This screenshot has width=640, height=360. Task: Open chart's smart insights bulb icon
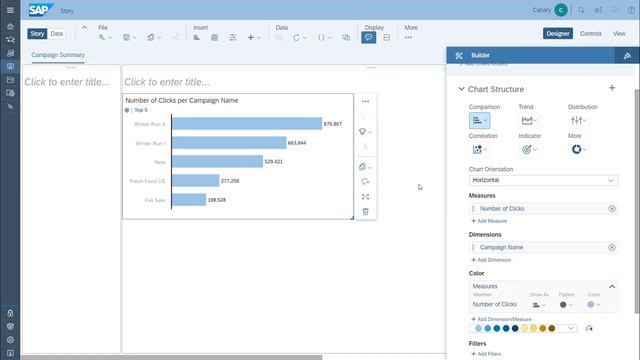[364, 131]
